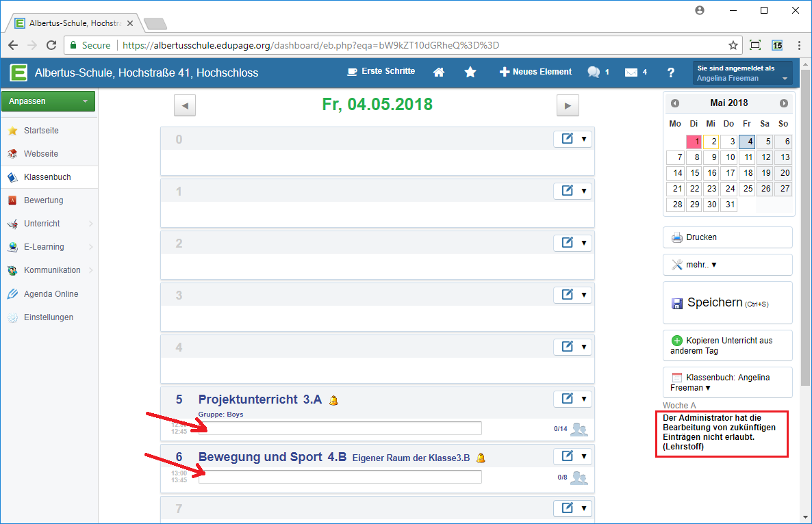Viewport: 812px width, 524px height.
Task: Select May 15 in the calendar
Action: point(695,173)
